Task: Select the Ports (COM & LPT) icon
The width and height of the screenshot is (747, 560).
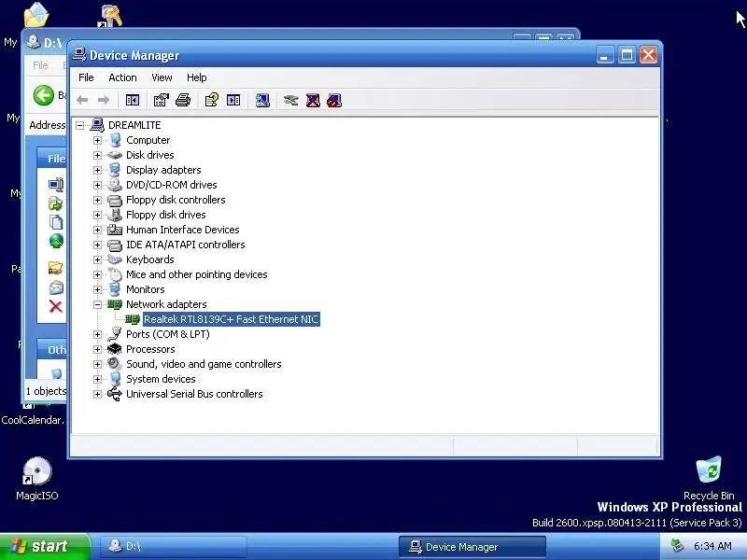Action: point(114,334)
